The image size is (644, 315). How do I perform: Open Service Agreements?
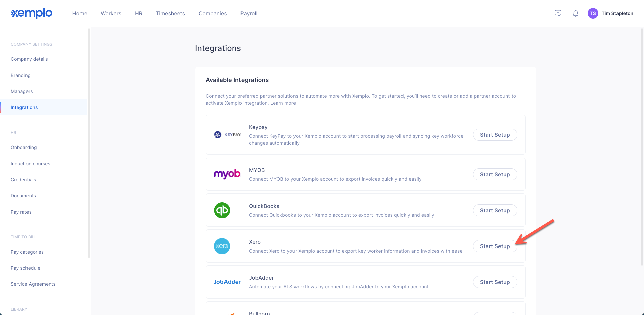click(33, 284)
